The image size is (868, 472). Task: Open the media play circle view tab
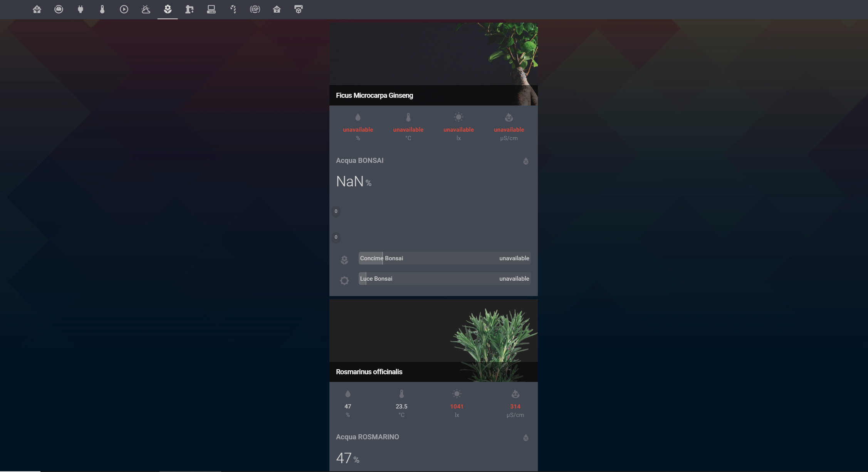tap(124, 9)
